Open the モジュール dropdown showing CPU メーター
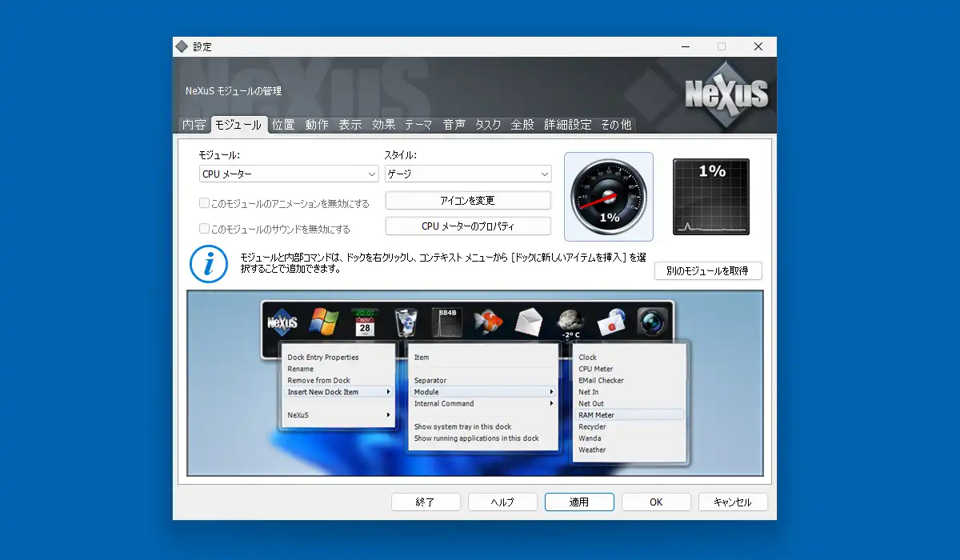Viewport: 960px width, 560px height. coord(289,174)
